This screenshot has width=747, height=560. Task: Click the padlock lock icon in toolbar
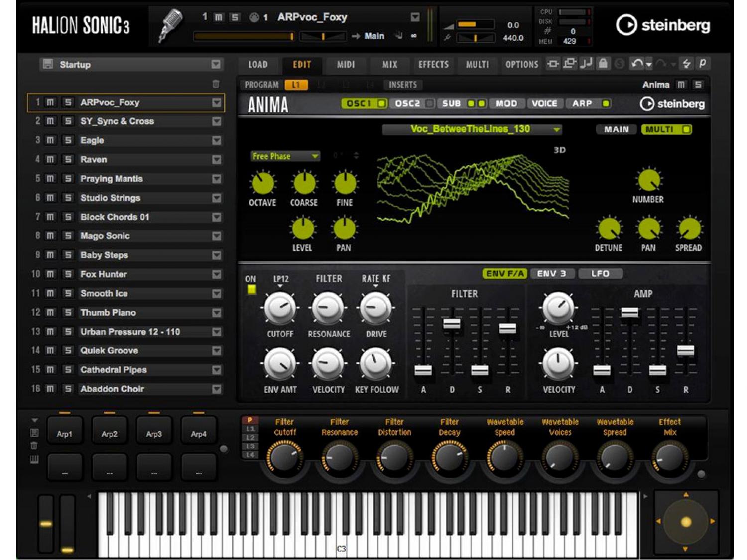603,64
